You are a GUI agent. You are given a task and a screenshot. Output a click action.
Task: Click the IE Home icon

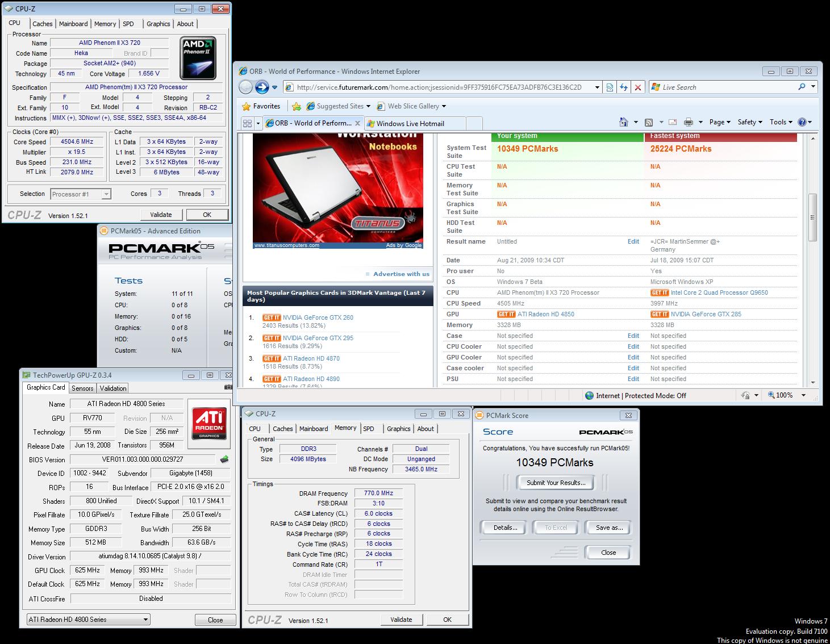point(624,122)
